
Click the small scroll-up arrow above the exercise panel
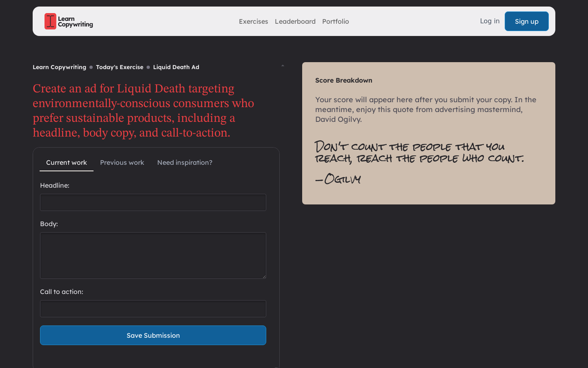coord(283,66)
